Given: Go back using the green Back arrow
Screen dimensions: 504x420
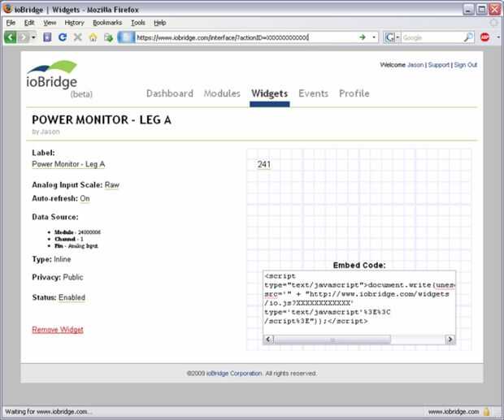Looking at the screenshot, I should (x=11, y=37).
